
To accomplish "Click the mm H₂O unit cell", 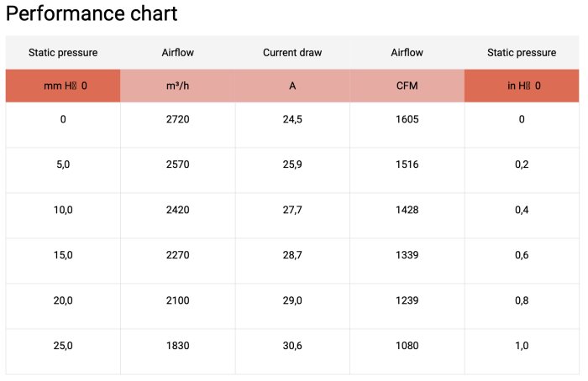I will [63, 86].
